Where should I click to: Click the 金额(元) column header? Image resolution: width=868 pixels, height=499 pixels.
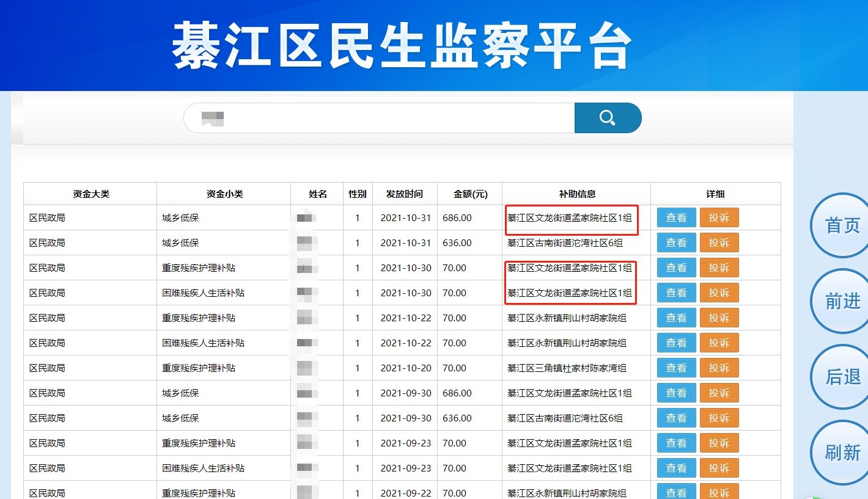tap(470, 194)
